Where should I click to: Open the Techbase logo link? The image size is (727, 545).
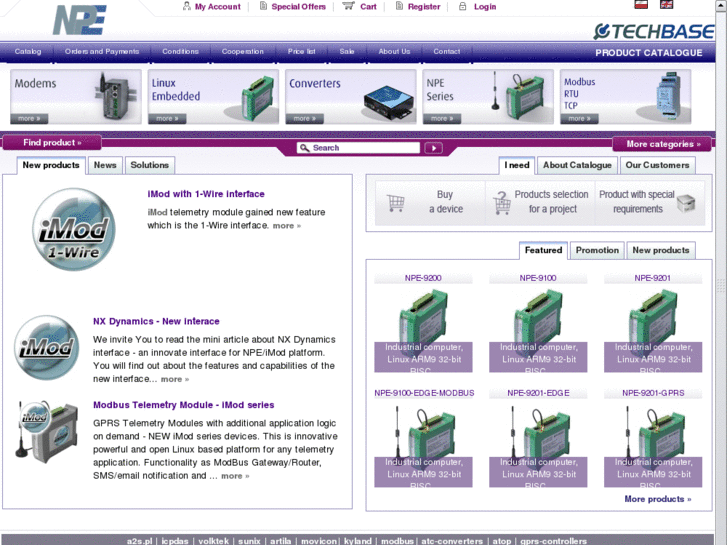coord(654,32)
